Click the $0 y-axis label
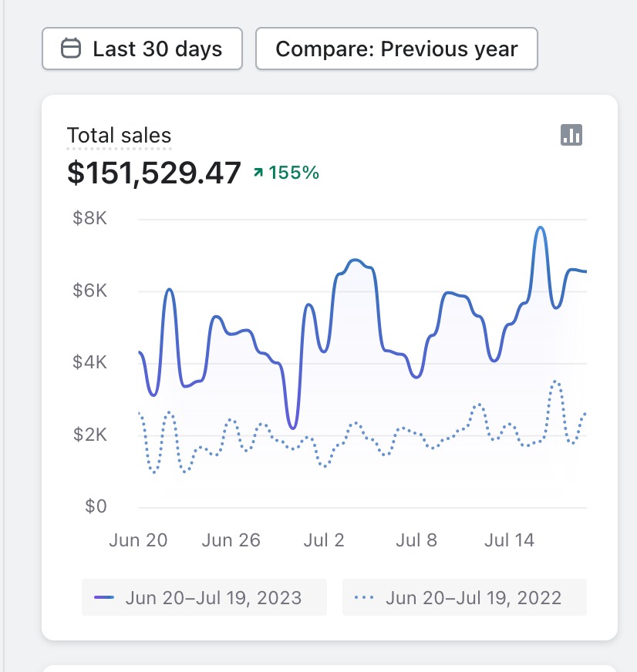 point(96,506)
